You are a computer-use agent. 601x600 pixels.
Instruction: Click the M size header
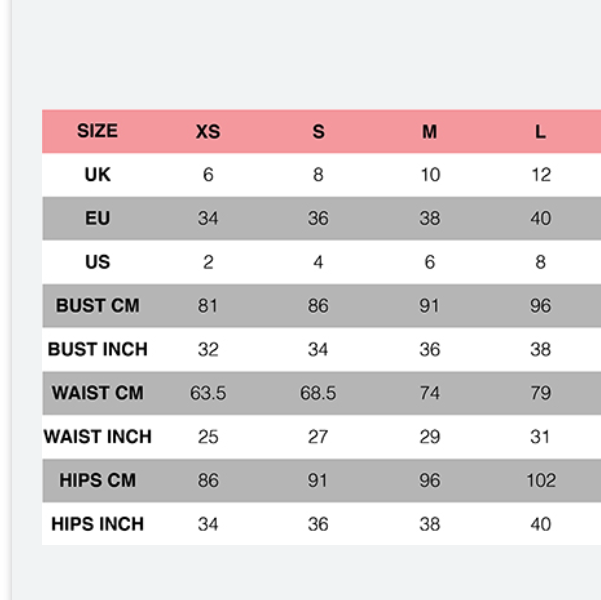429,132
